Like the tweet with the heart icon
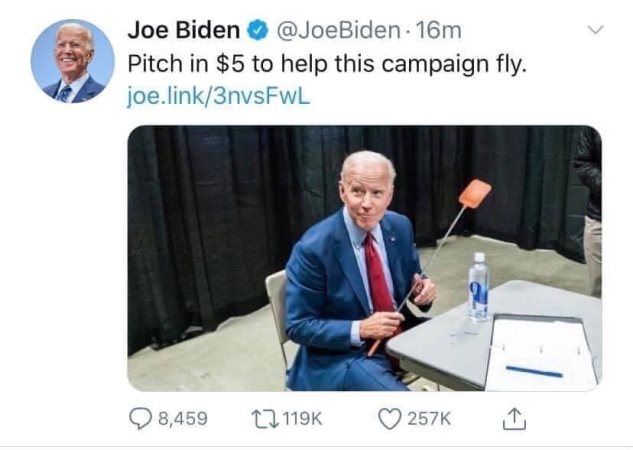This screenshot has width=633, height=450. click(x=390, y=419)
